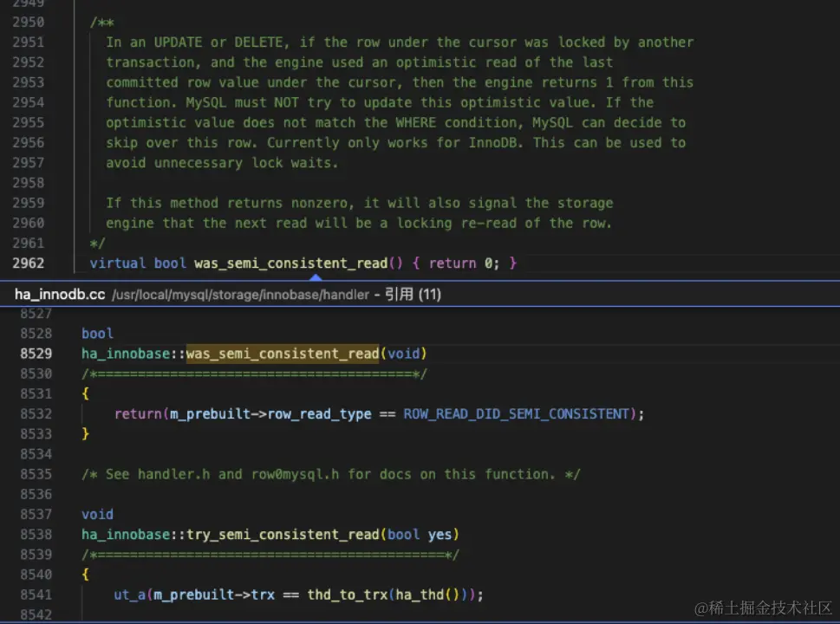Click the 'return' keyword on line 8532
The width and height of the screenshot is (840, 624).
[x=138, y=414]
